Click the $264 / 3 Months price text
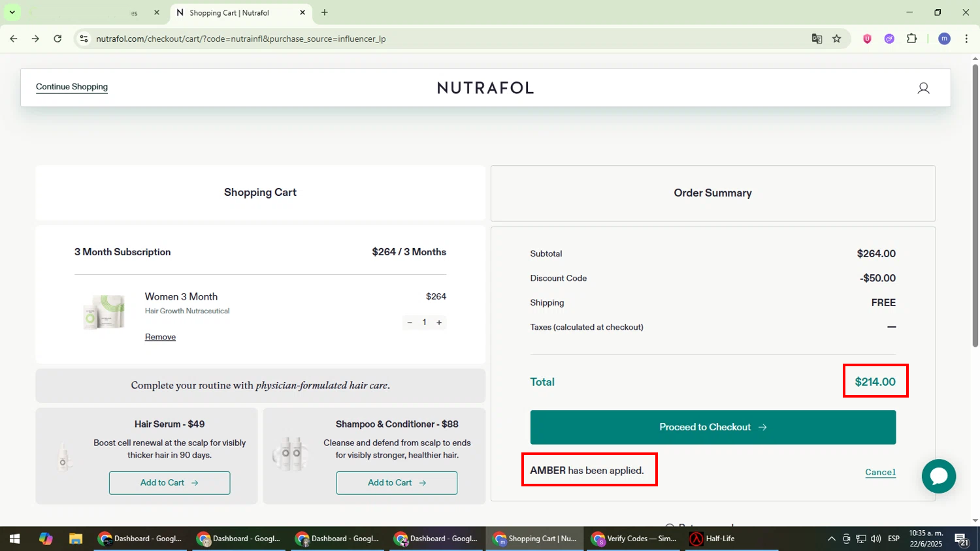 coord(409,252)
